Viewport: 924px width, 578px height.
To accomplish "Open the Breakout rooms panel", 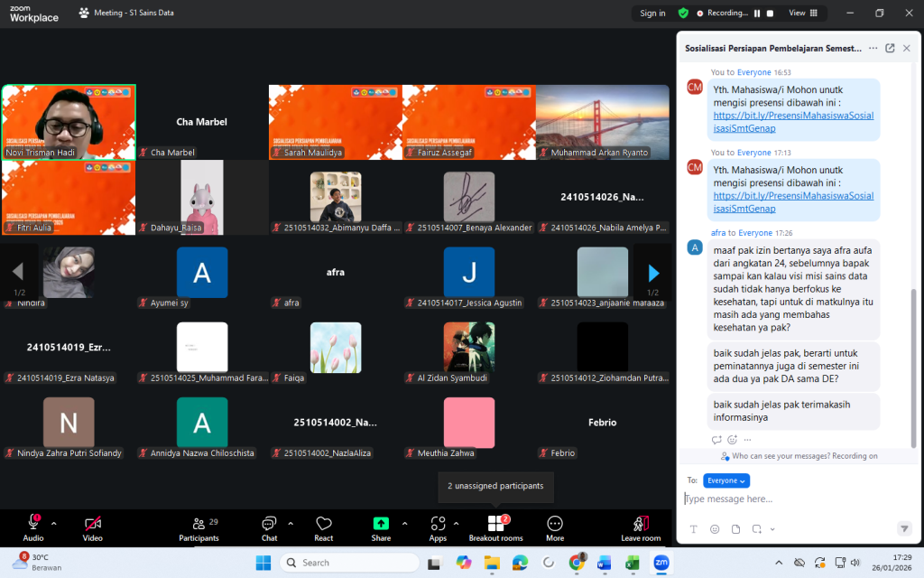I will coord(495,527).
